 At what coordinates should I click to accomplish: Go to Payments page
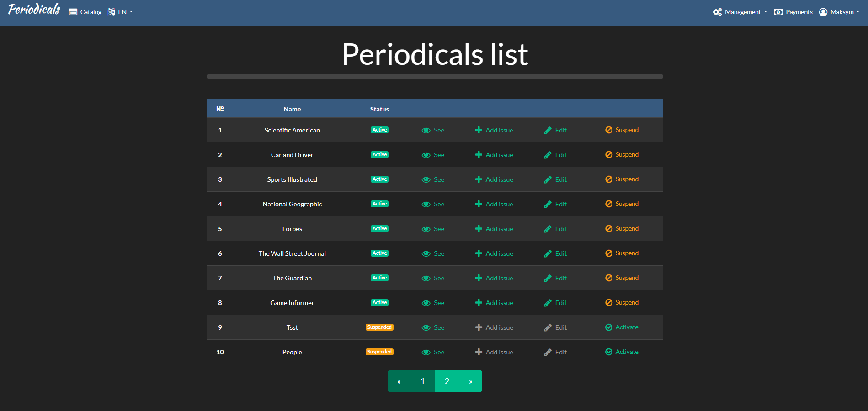point(793,12)
